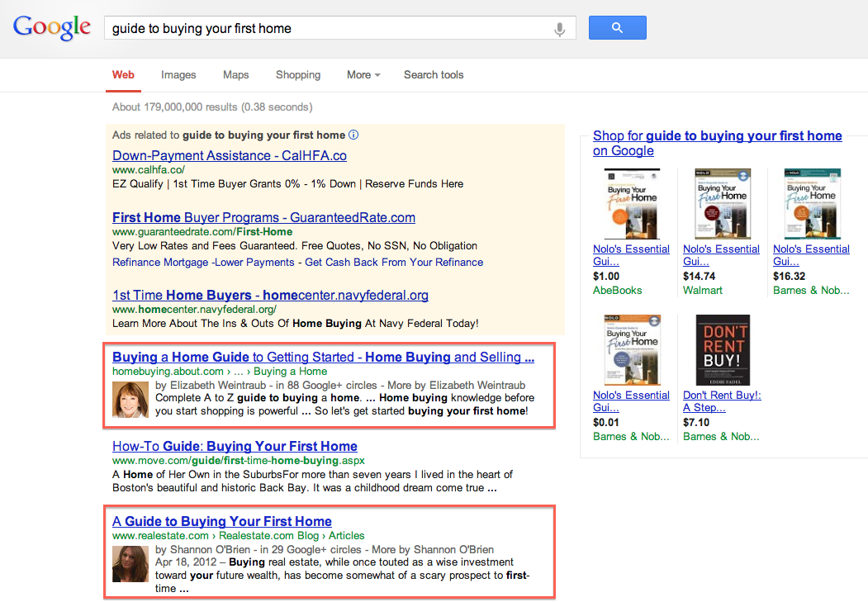The width and height of the screenshot is (868, 602).
Task: Open Buying a Home Guide to Getting Started result
Action: click(x=323, y=358)
